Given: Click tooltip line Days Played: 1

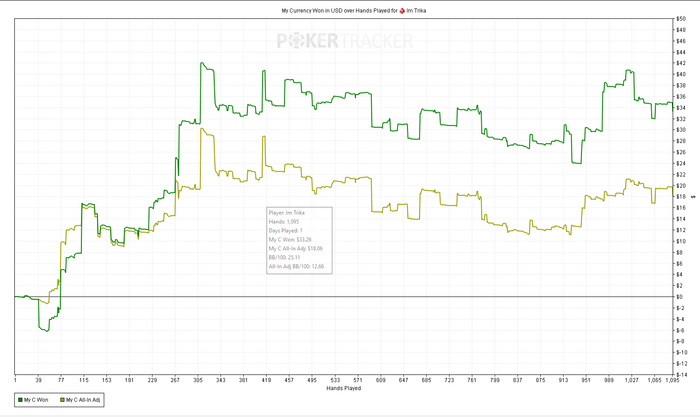Looking at the screenshot, I should pyautogui.click(x=286, y=231).
